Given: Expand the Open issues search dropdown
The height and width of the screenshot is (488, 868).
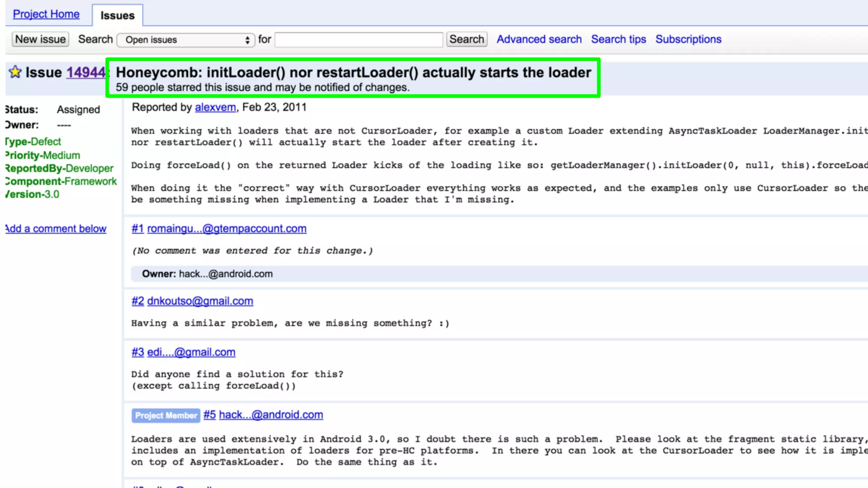Looking at the screenshot, I should [x=186, y=40].
